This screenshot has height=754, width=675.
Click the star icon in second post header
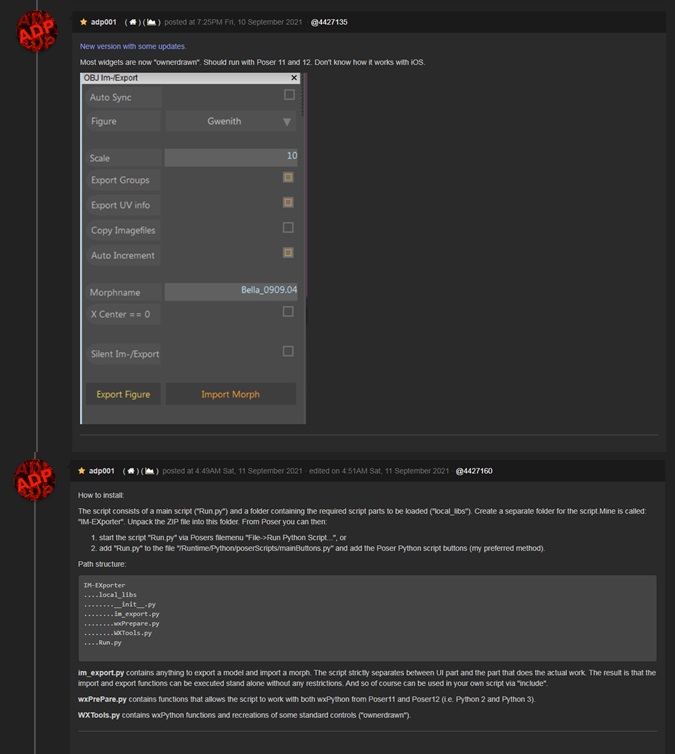(83, 471)
